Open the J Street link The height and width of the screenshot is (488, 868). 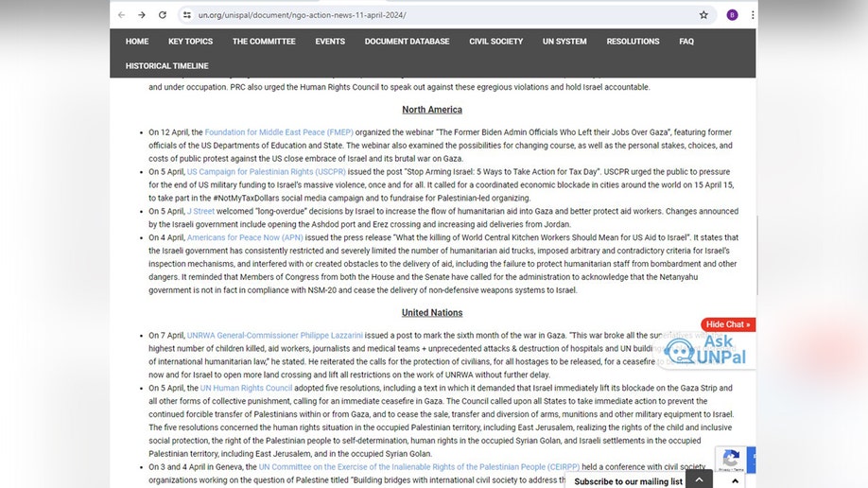click(200, 211)
